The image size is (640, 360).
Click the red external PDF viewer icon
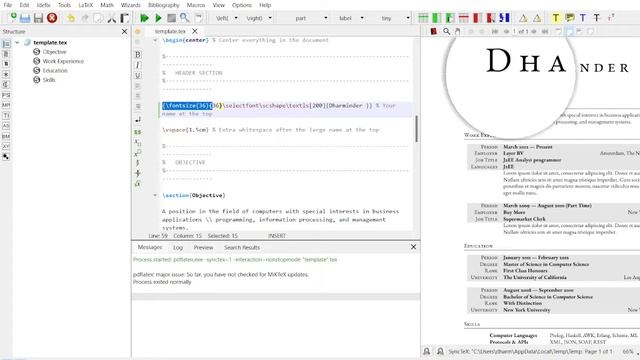[433, 31]
